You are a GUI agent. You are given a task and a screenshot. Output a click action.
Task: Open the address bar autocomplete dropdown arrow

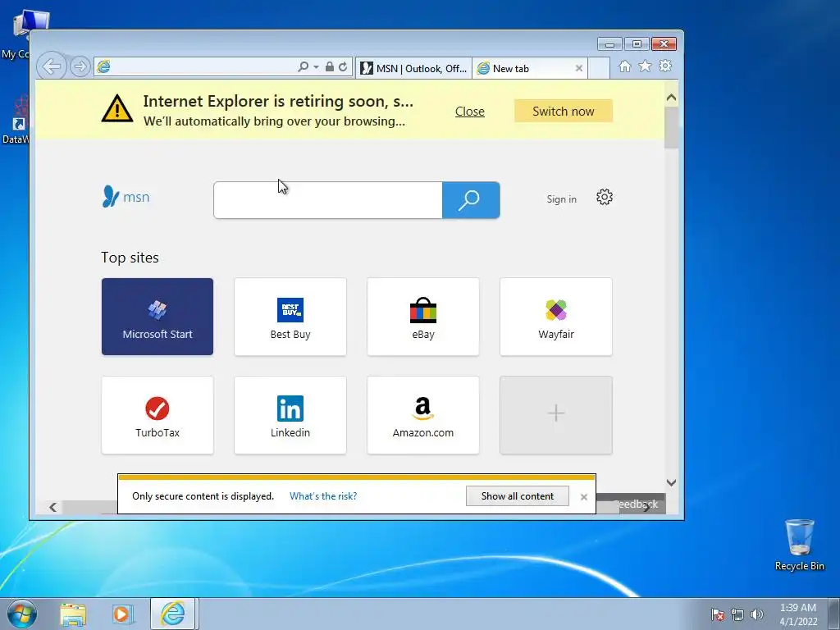(316, 67)
